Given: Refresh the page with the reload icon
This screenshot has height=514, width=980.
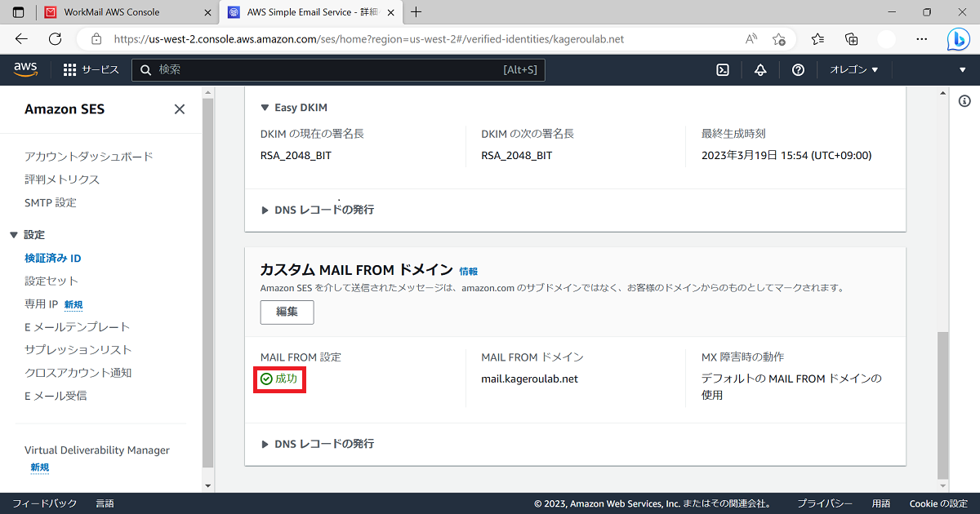Looking at the screenshot, I should tap(55, 38).
